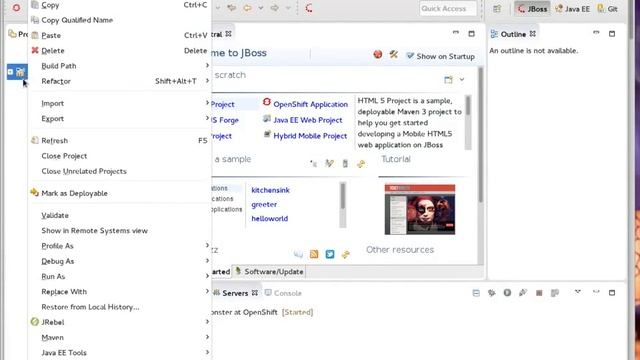Screen dimensions: 640x360
Task: Open the OpenShift Application wizard link
Action: click(310, 104)
